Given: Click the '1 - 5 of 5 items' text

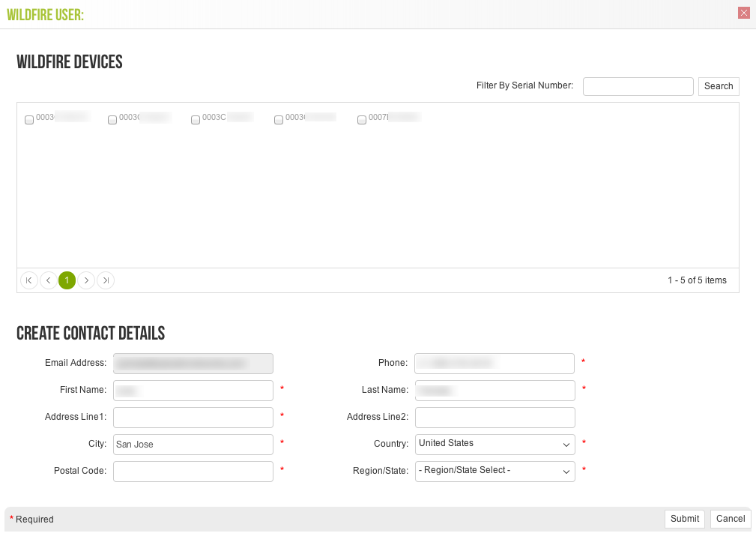Looking at the screenshot, I should 697,280.
